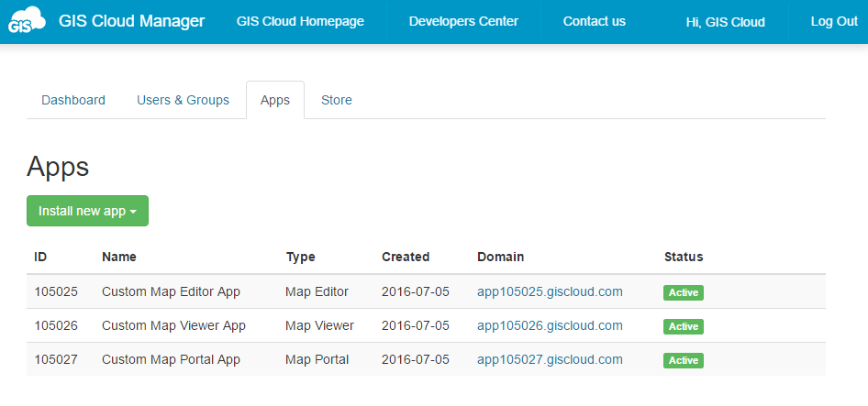Select Custom Map Editor App name
Screen dimensions: 868x406
(171, 292)
